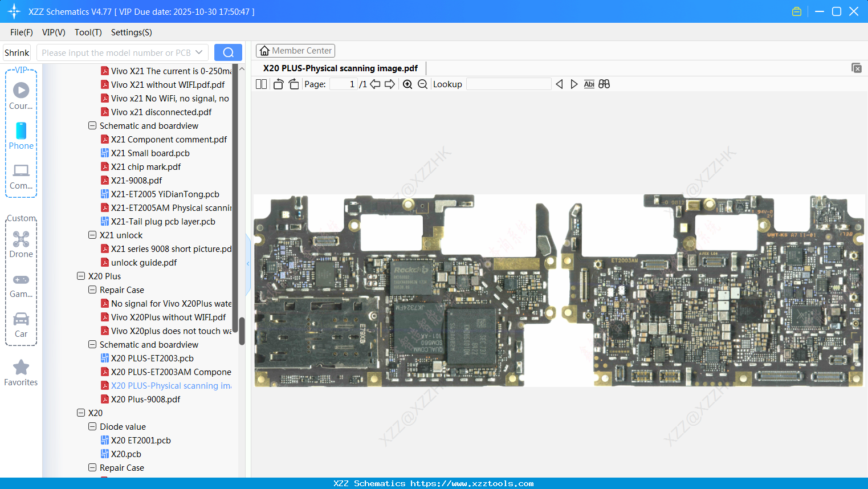Open X21 chip mark.pdf

click(146, 166)
